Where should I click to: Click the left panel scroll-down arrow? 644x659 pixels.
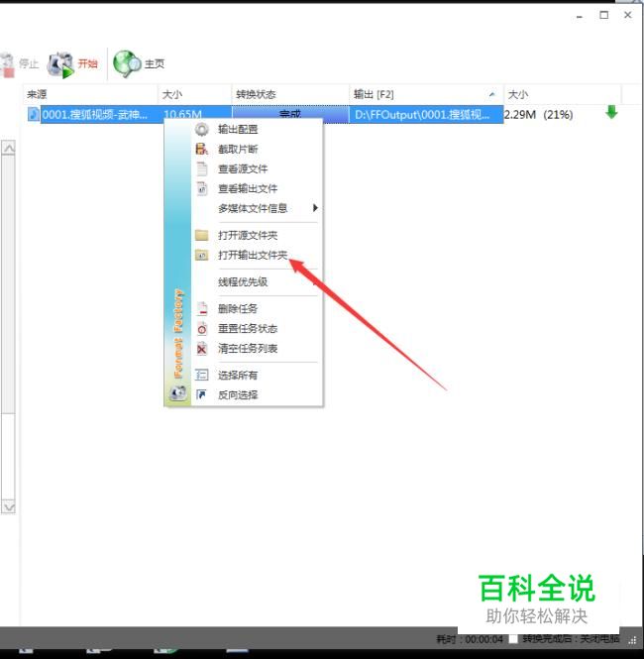[8, 506]
